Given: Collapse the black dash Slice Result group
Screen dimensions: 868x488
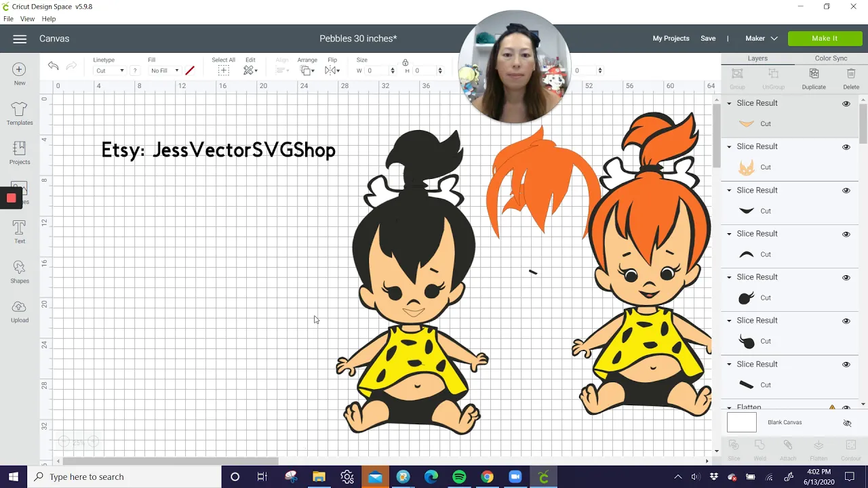Looking at the screenshot, I should [x=730, y=365].
